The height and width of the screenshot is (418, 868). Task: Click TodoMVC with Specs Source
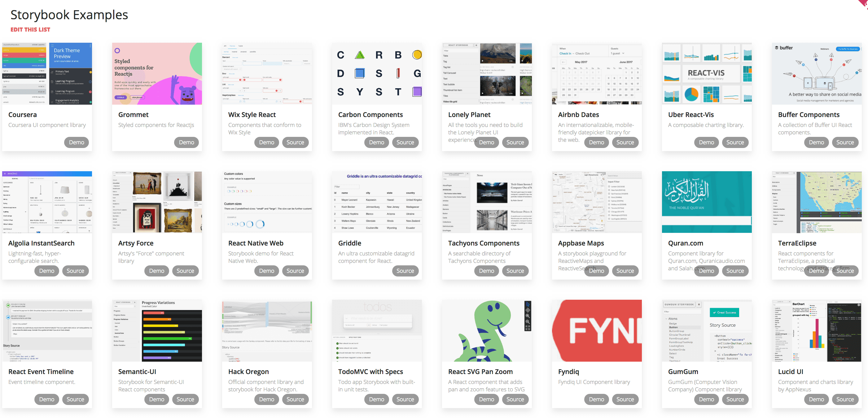pos(405,399)
